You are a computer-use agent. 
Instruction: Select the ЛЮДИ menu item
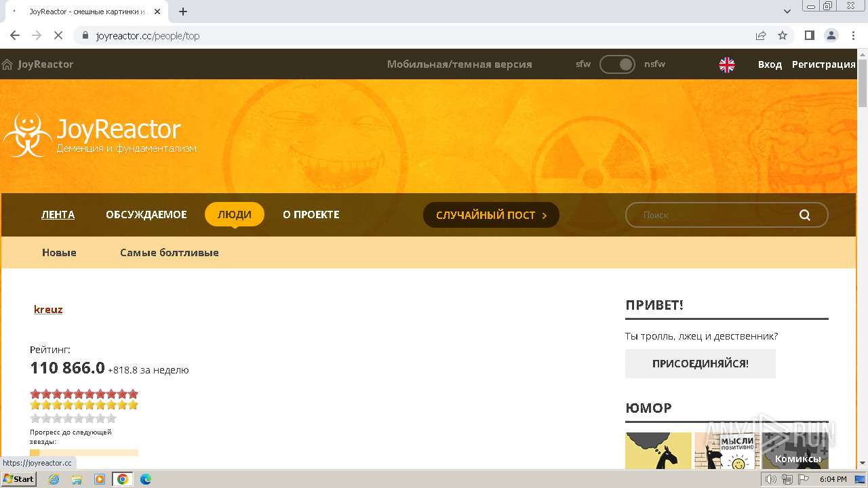point(235,215)
